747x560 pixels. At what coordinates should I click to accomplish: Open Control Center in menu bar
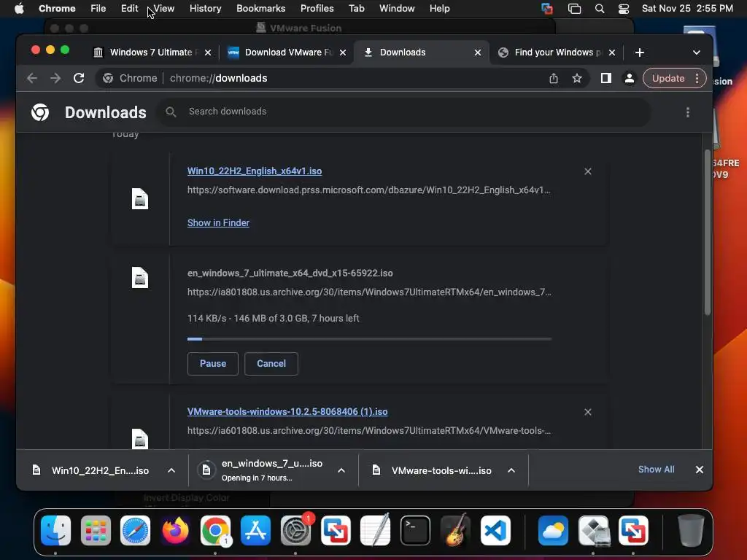point(624,9)
